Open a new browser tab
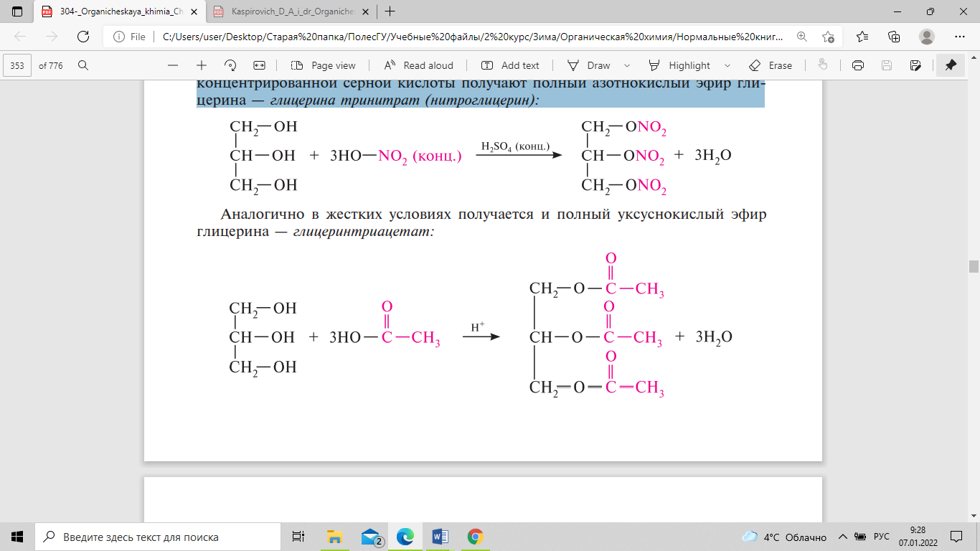Viewport: 980px width, 551px height. pyautogui.click(x=390, y=11)
